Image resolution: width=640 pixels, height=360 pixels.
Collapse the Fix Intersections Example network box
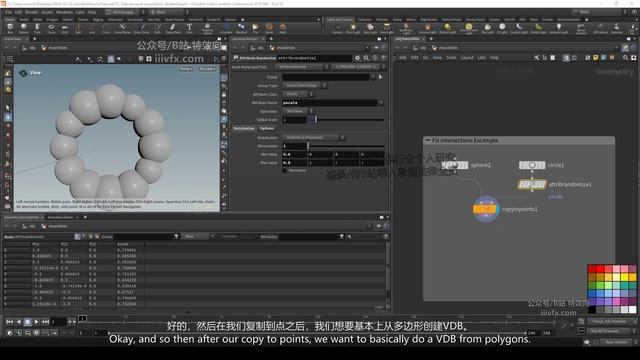pyautogui.click(x=428, y=140)
